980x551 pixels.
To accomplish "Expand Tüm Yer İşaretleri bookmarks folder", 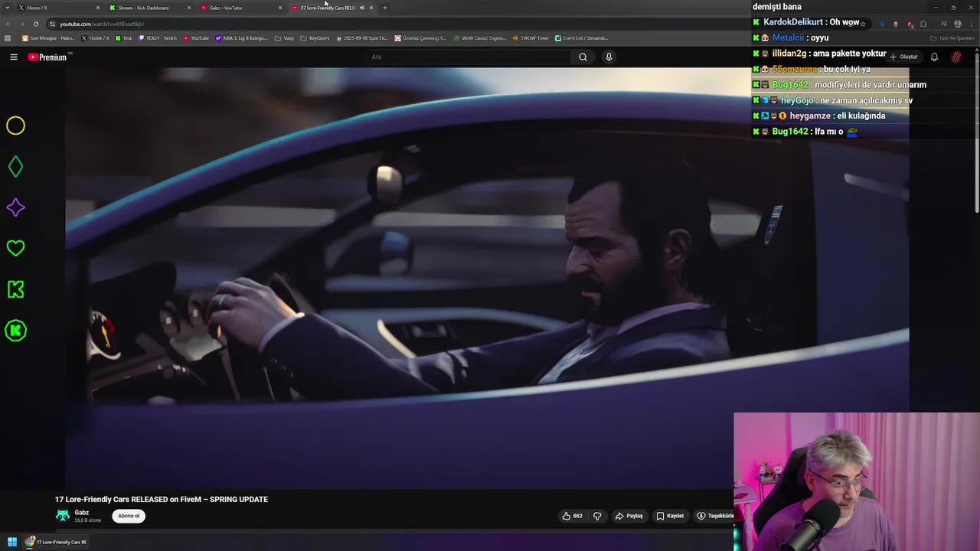I will tap(954, 38).
